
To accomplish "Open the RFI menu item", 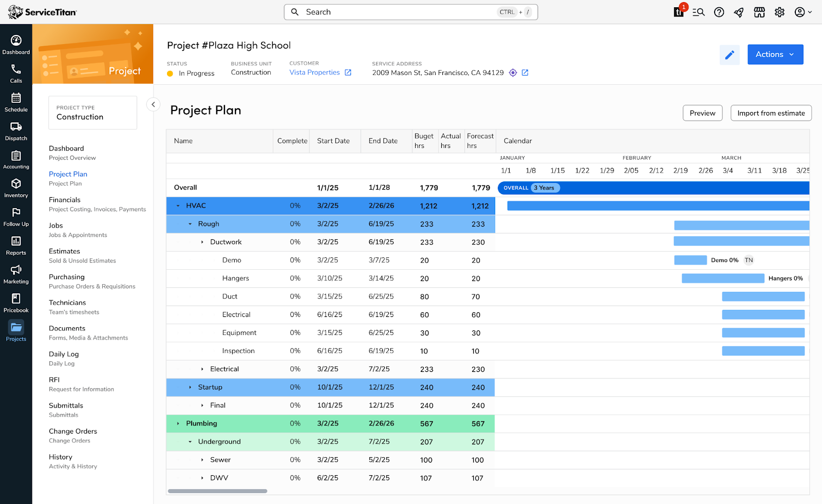I will [x=81, y=384].
